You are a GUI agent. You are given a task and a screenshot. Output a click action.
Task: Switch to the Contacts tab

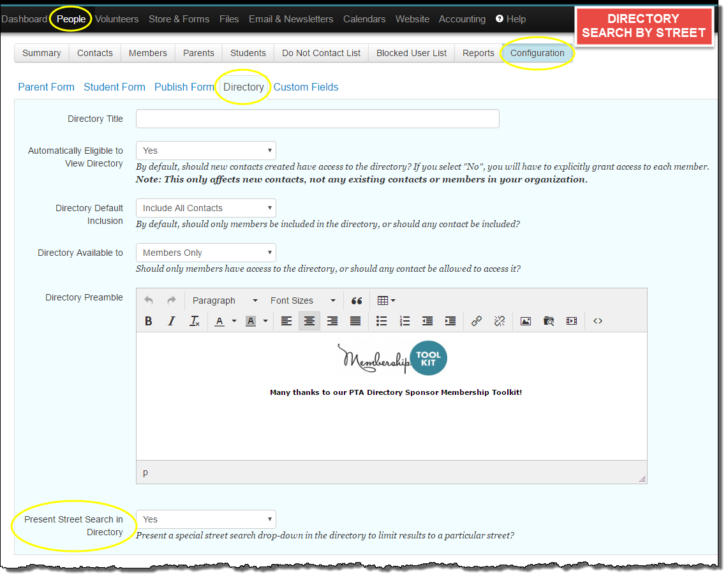[94, 53]
